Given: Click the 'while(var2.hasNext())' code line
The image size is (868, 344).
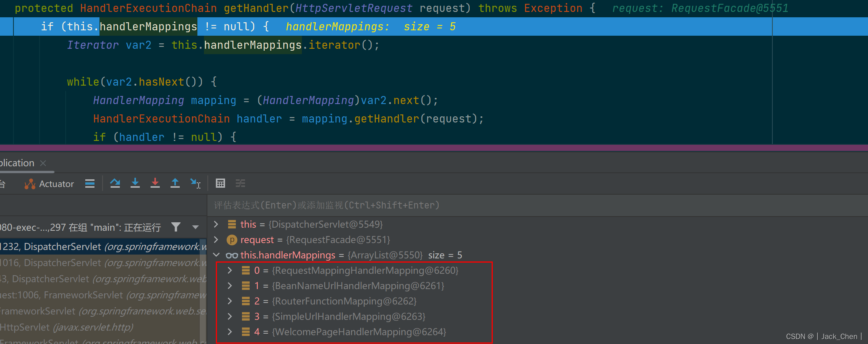Looking at the screenshot, I should (142, 82).
